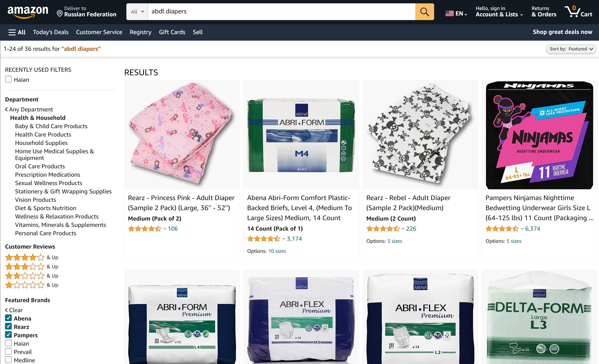Open Rearz Princess Pink diaper product image
Image resolution: width=599 pixels, height=364 pixels.
click(182, 135)
